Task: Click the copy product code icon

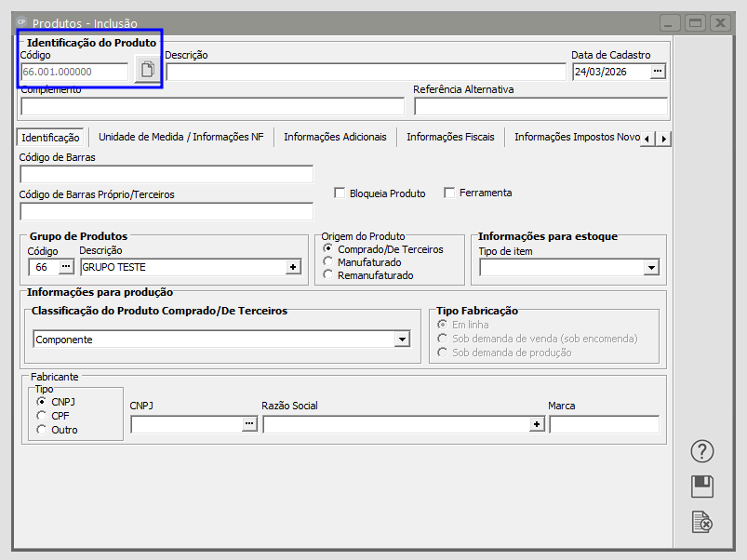Action: point(147,70)
